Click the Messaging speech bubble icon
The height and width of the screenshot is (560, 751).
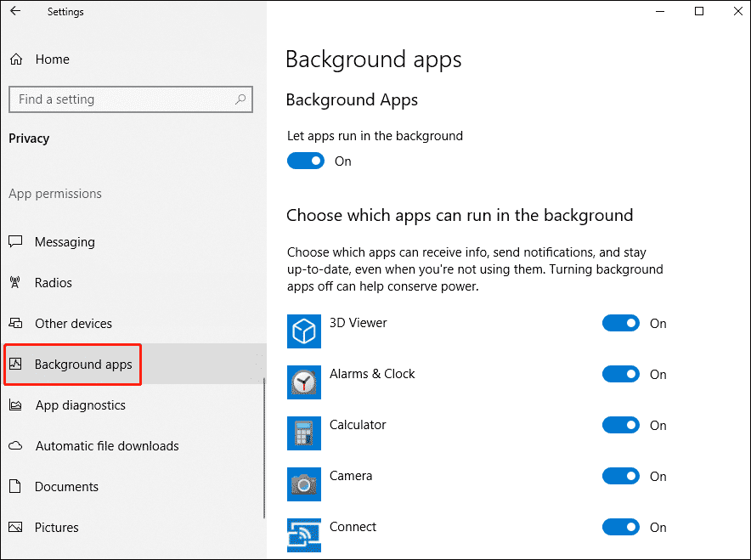[15, 241]
